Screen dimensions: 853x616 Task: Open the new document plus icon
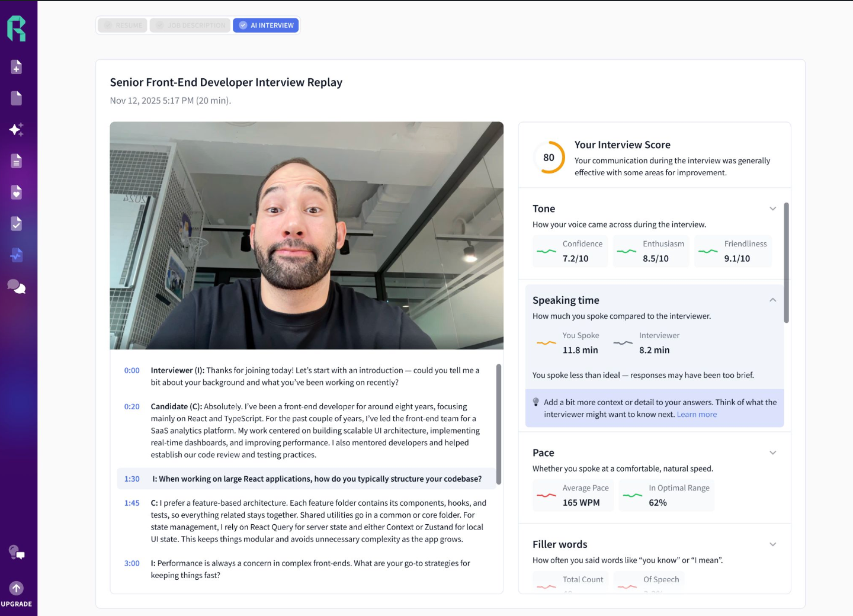17,67
